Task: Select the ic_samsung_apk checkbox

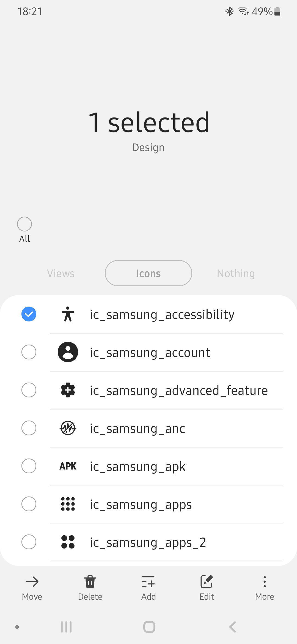Action: tap(29, 466)
